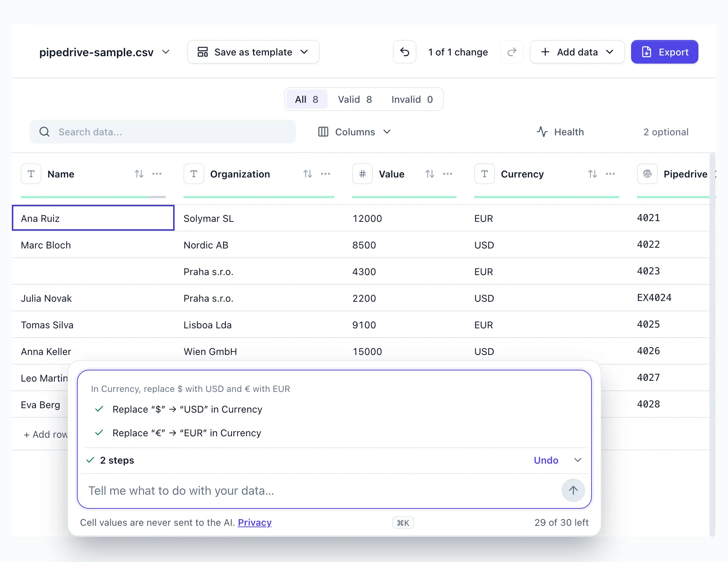
Task: Click the redo arrow icon in toolbar
Action: click(512, 52)
